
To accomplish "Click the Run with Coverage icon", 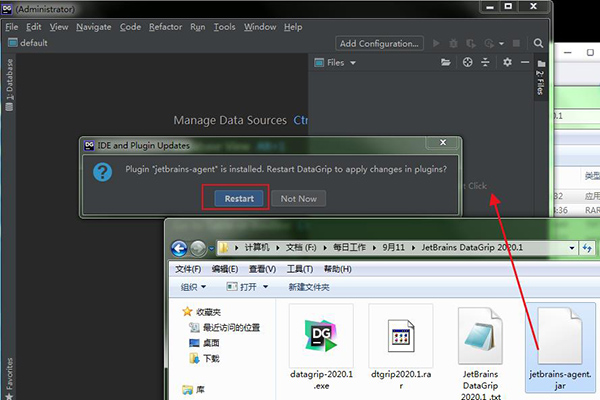I will click(471, 44).
